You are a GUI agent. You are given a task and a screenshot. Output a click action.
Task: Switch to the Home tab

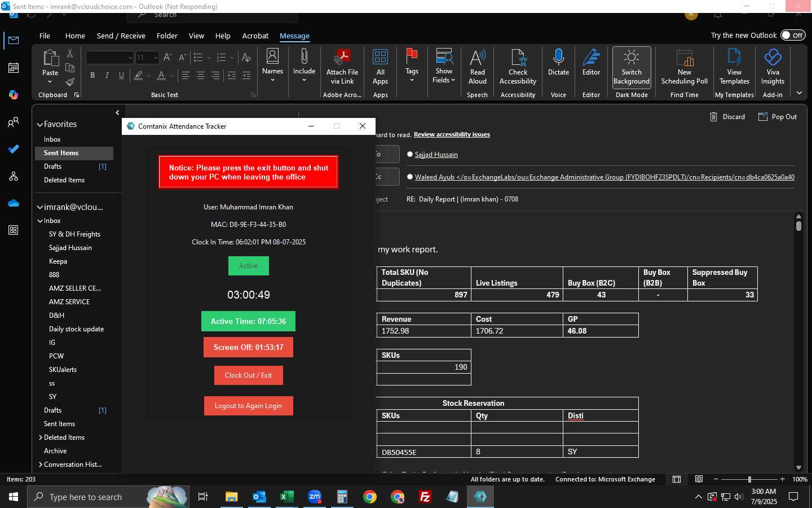[x=75, y=36]
